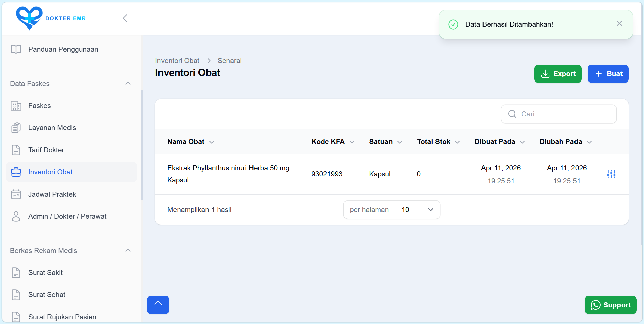644x324 pixels.
Task: Open Admin / Dokter / Perawat menu item
Action: (x=72, y=216)
